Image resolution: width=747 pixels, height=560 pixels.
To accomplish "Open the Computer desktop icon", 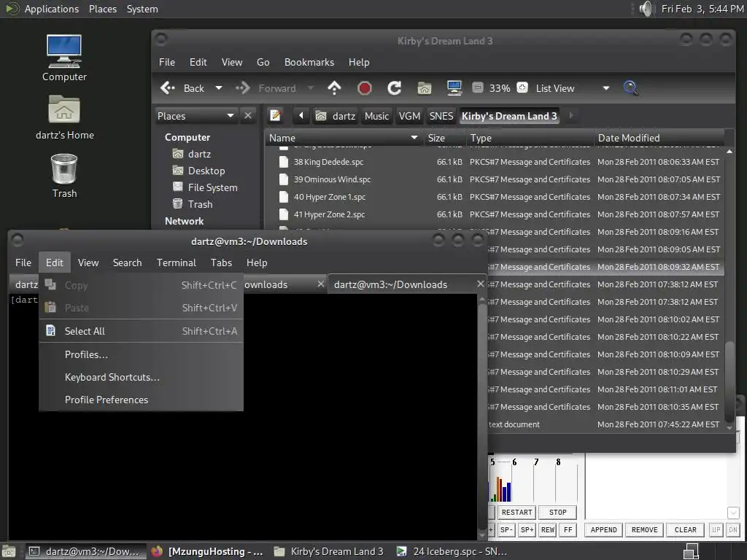I will [x=64, y=58].
